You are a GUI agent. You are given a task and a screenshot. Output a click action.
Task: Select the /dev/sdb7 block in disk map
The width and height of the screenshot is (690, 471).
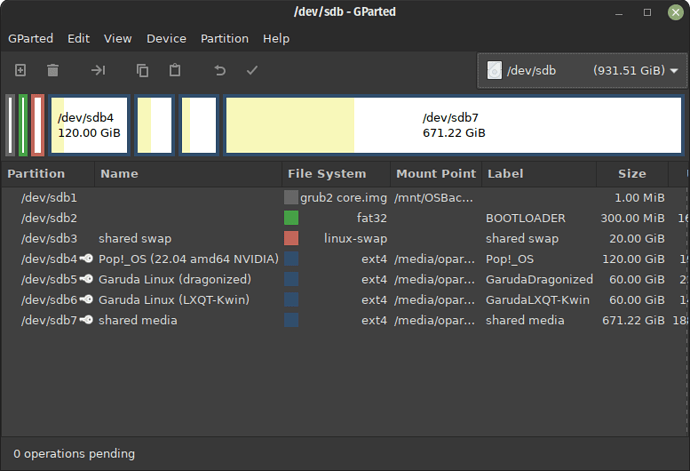click(x=453, y=125)
